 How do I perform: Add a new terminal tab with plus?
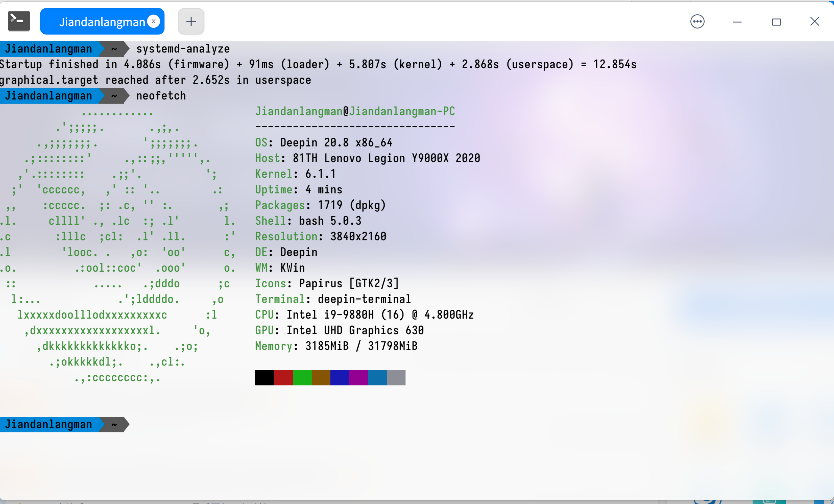[x=191, y=22]
